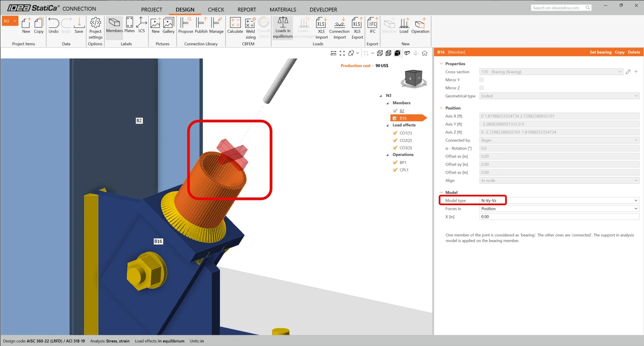Switch to the CHECK tab
Viewport: 644px width, 346px height.
point(216,10)
